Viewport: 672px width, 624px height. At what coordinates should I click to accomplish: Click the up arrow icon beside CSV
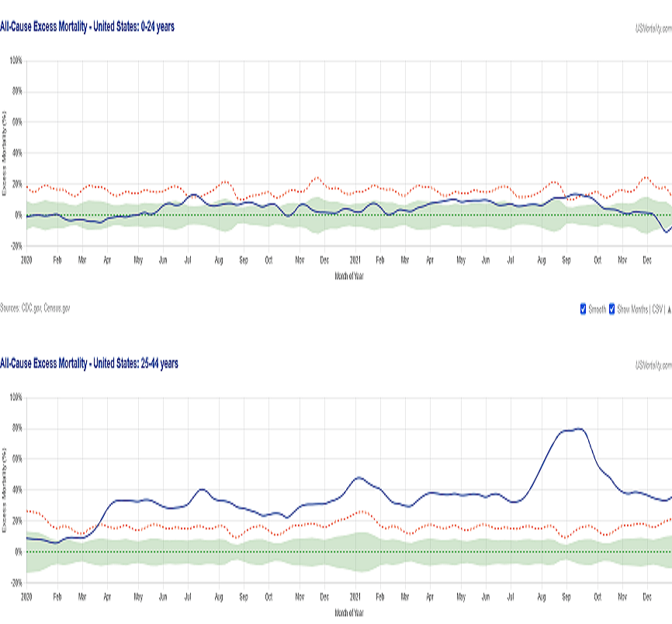669,309
